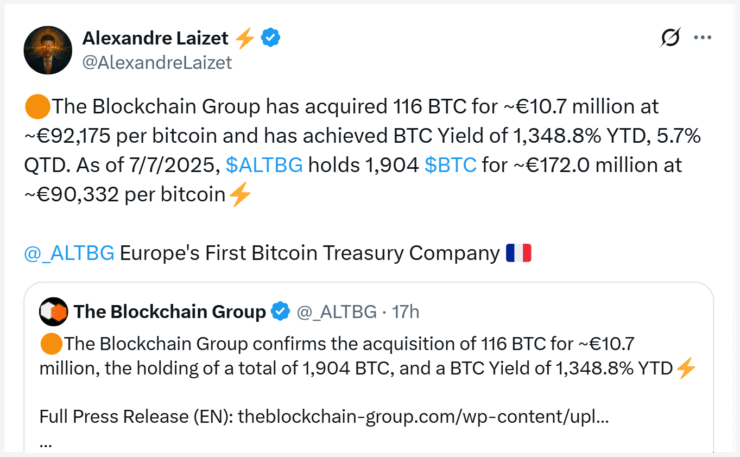Open the $ALTBG cashtag link
The height and width of the screenshot is (457, 740).
[264, 165]
